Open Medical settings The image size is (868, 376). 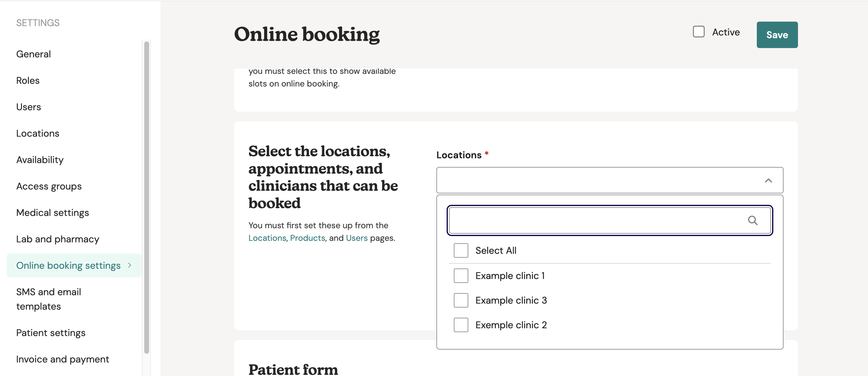tap(52, 212)
